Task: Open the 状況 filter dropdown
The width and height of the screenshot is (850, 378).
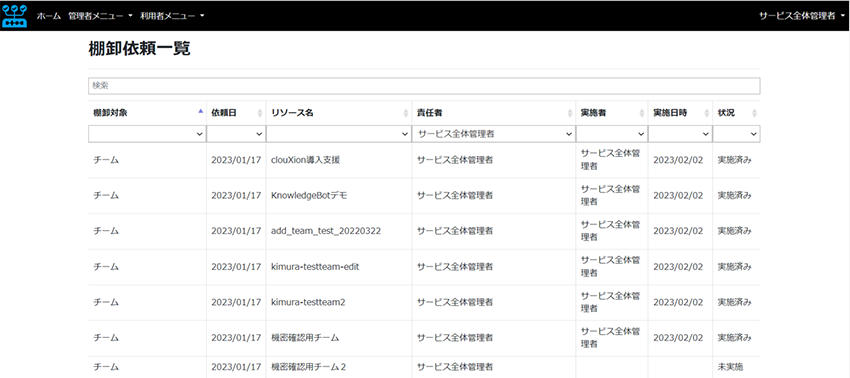Action: point(737,133)
